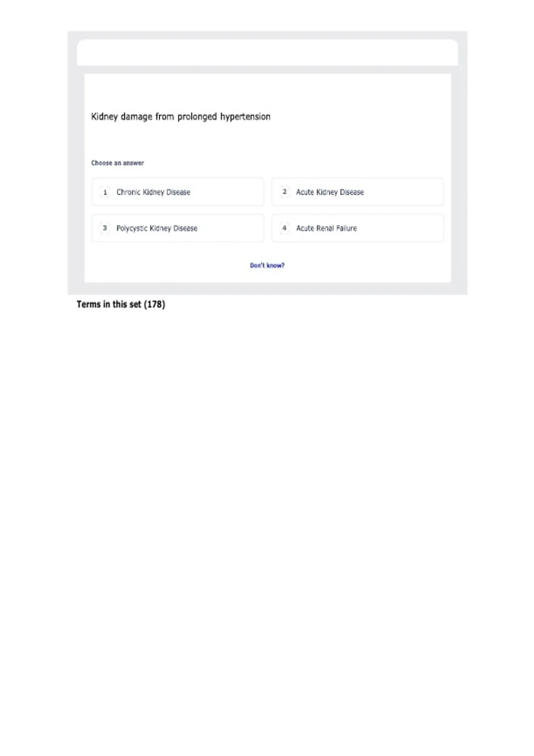534x756 pixels.
Task: Click the word "Failure" in option four
Action: (346, 228)
